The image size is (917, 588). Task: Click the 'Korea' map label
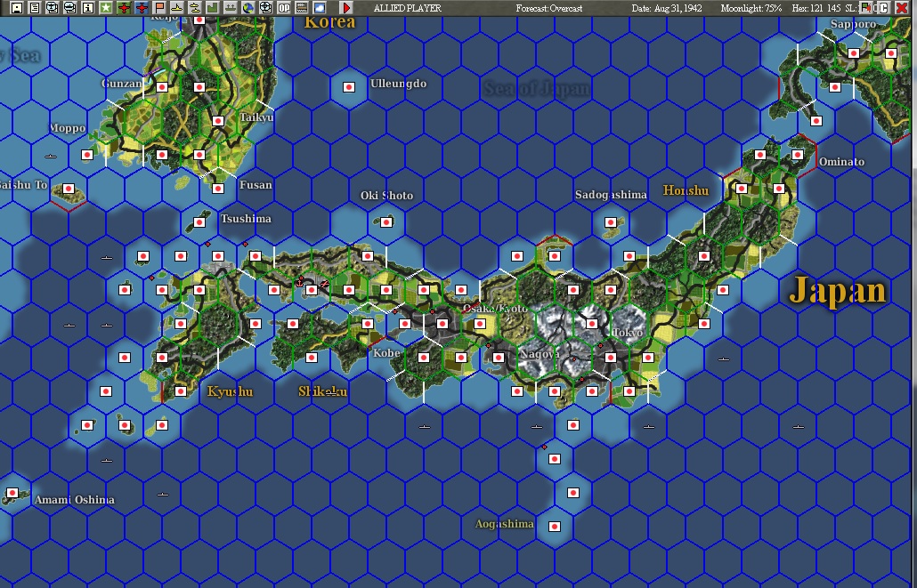[329, 22]
